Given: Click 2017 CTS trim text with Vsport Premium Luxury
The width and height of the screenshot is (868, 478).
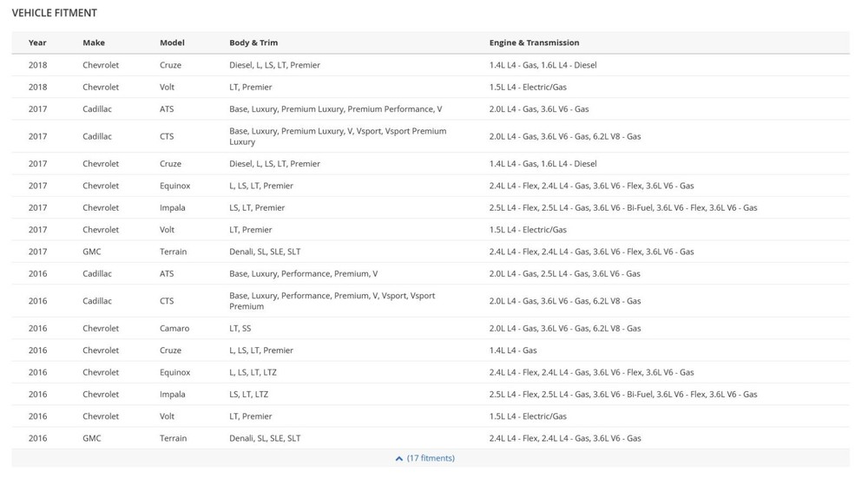Looking at the screenshot, I should (x=338, y=136).
